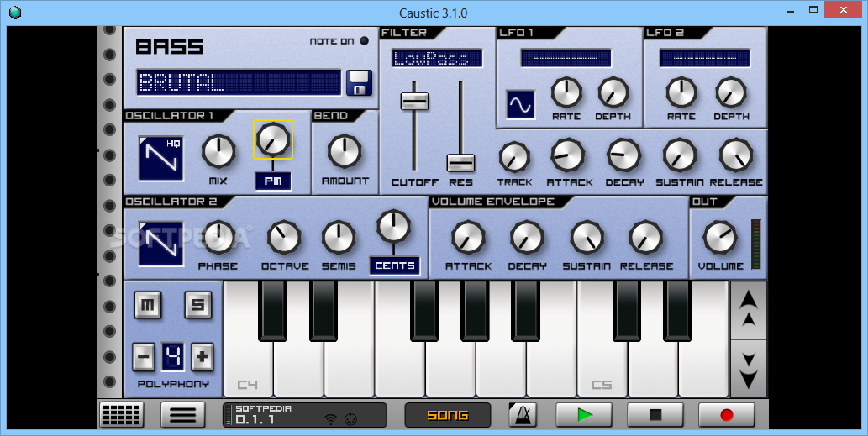Click the Oscillator 2 SEMIS knob

coord(339,238)
